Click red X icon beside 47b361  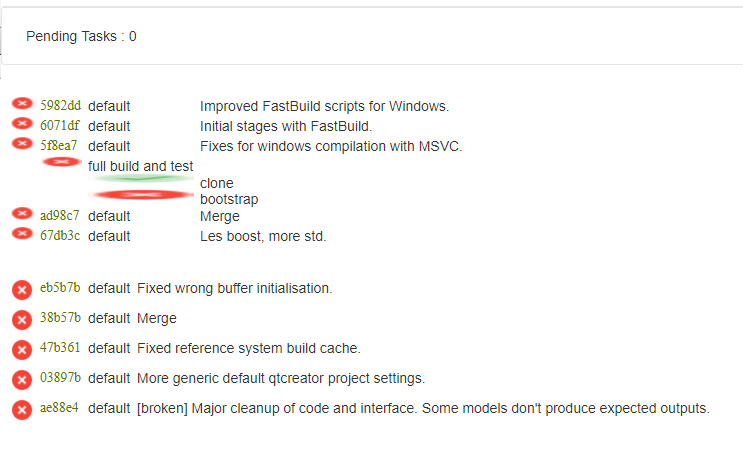[x=22, y=350]
